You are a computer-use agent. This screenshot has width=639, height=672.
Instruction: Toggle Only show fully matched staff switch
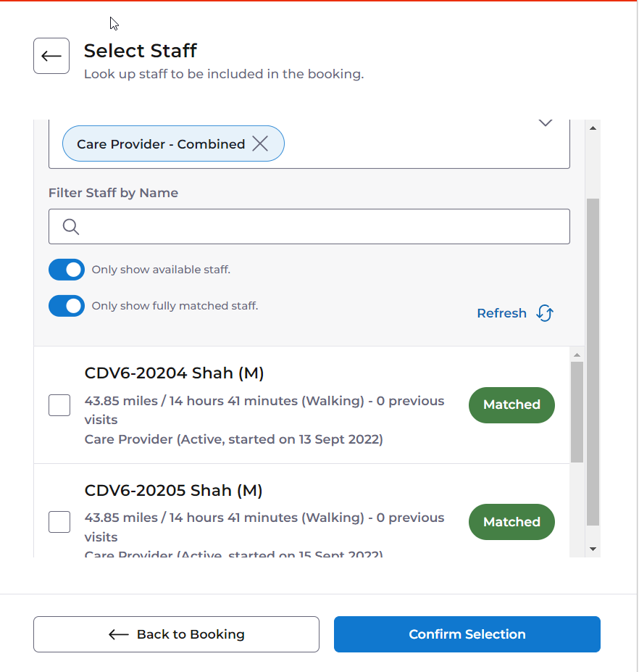coord(67,306)
